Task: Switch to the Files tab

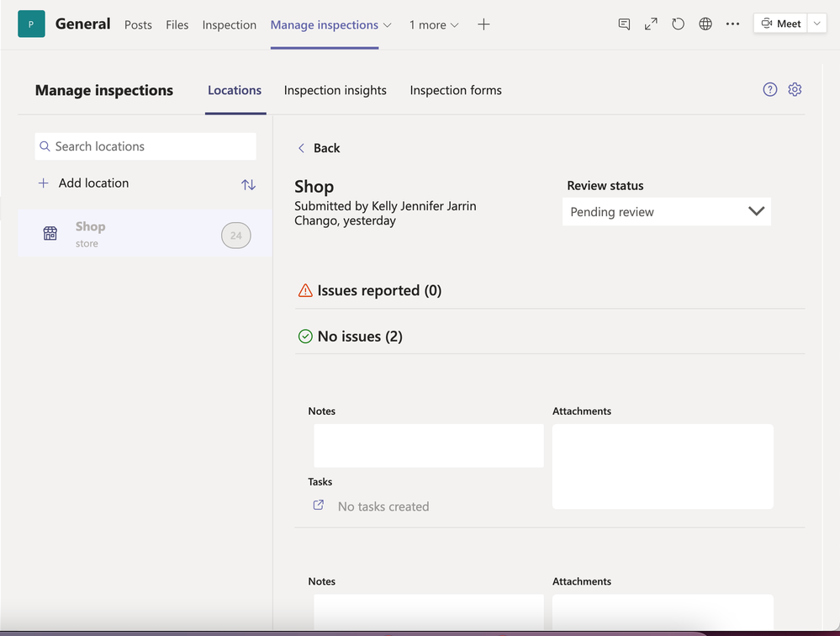Action: coord(177,25)
